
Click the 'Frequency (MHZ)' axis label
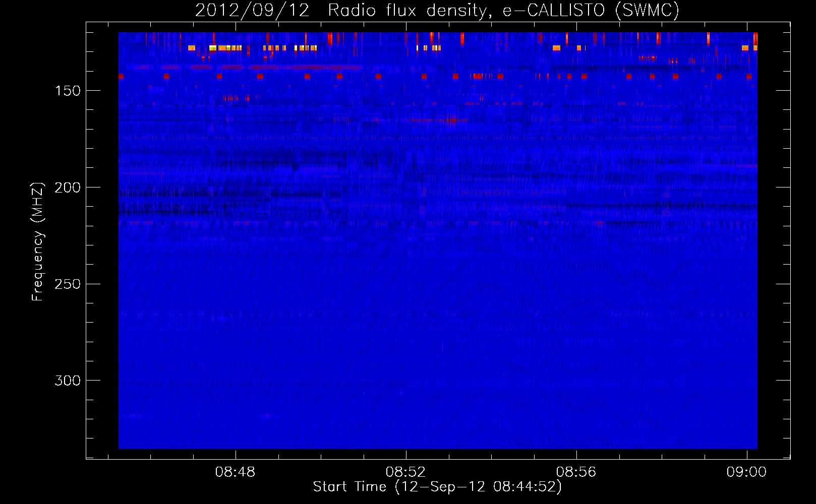(37, 241)
